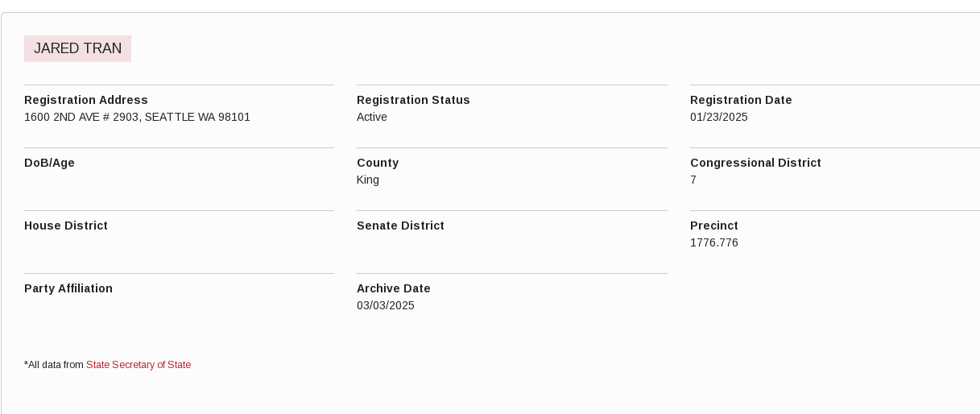Click the Senate District label
Viewport: 980px width, 414px height.
pyautogui.click(x=400, y=226)
